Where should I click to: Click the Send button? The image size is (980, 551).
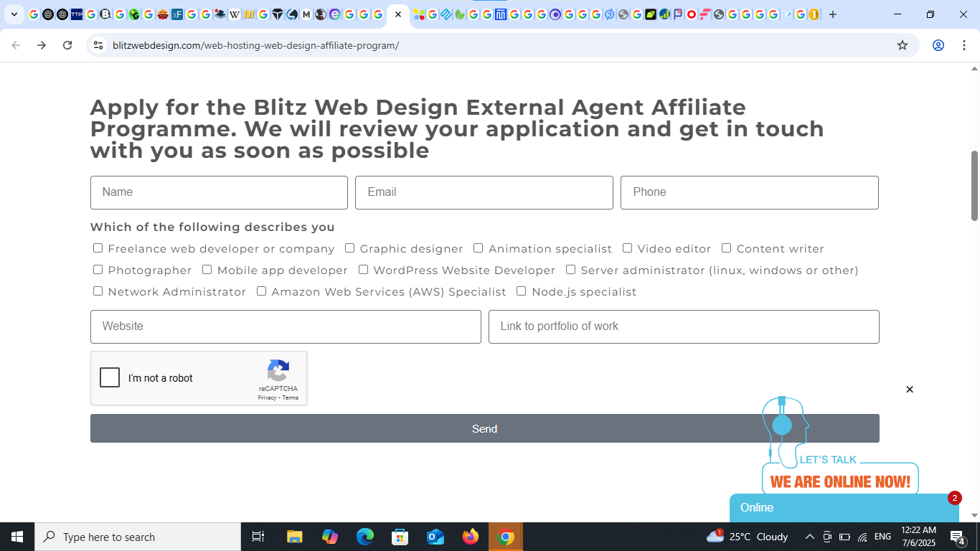pyautogui.click(x=485, y=428)
